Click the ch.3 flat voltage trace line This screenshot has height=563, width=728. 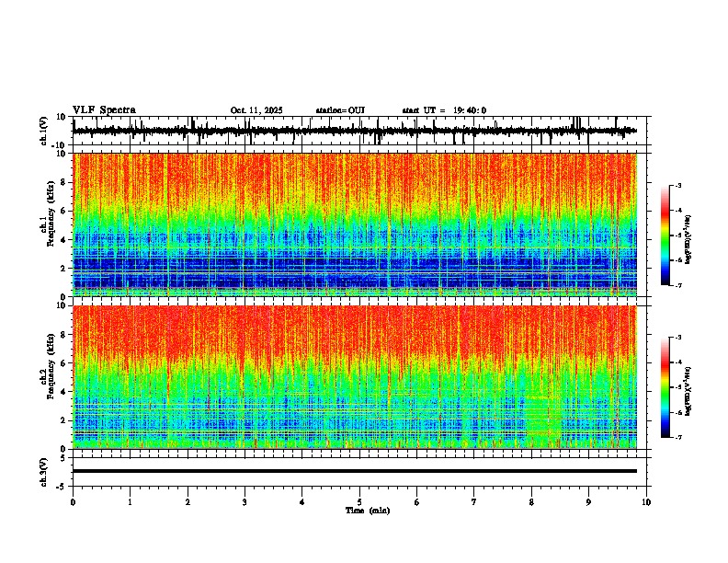pos(355,471)
